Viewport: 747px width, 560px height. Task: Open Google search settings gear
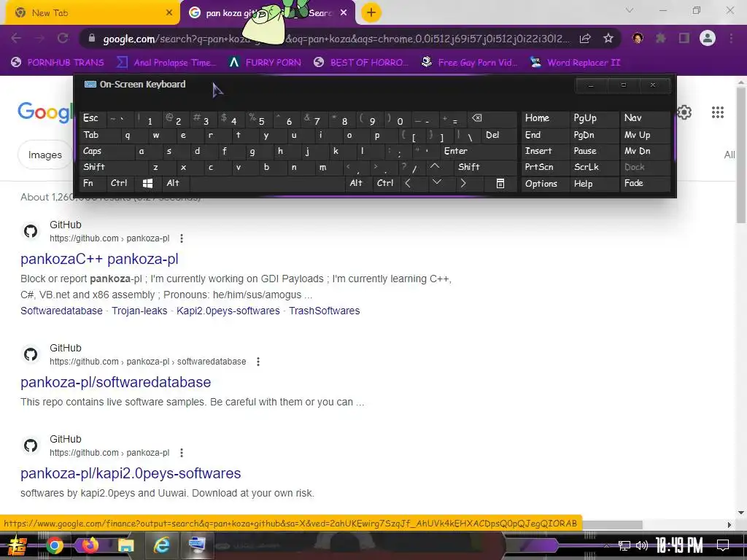click(x=684, y=112)
